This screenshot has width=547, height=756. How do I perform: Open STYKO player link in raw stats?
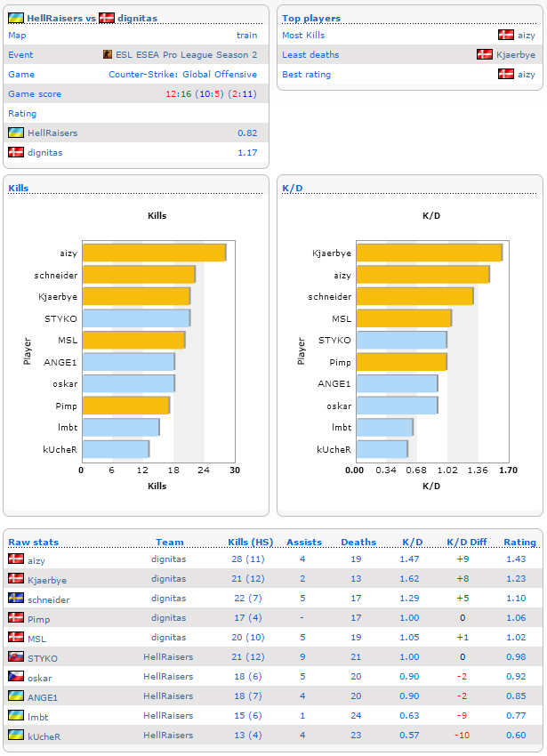43,658
